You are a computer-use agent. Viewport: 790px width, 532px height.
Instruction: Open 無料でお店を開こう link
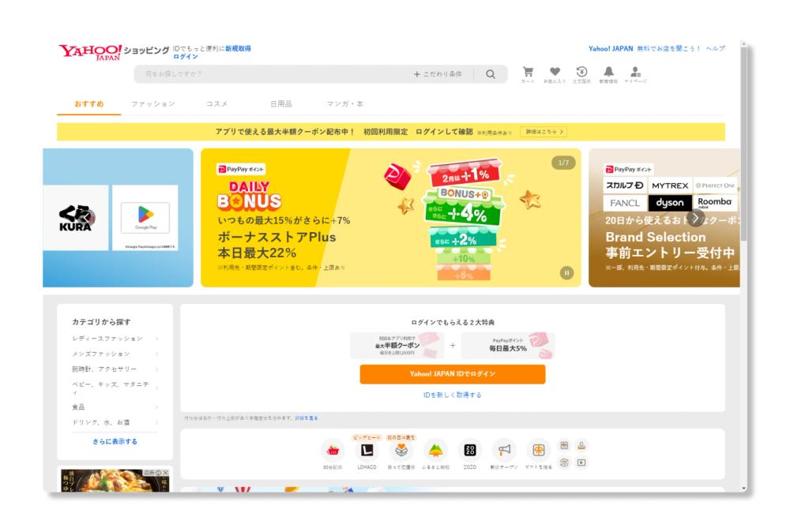pyautogui.click(x=668, y=48)
